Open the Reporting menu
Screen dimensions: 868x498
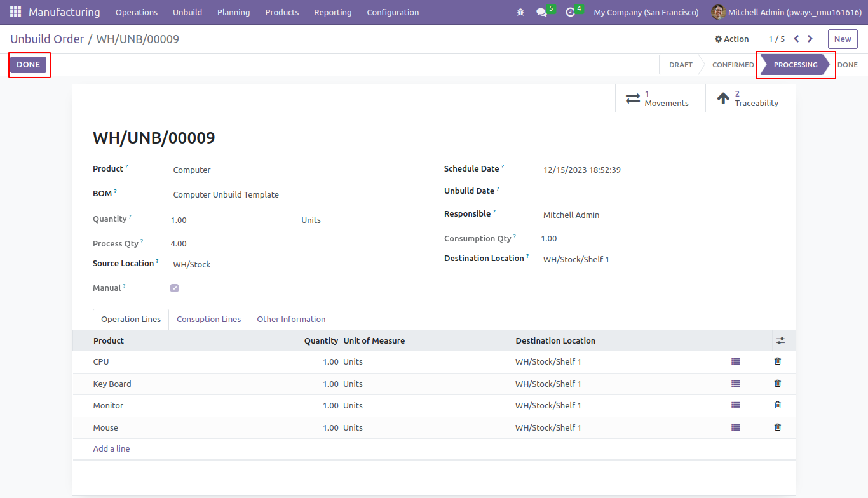[x=333, y=12]
